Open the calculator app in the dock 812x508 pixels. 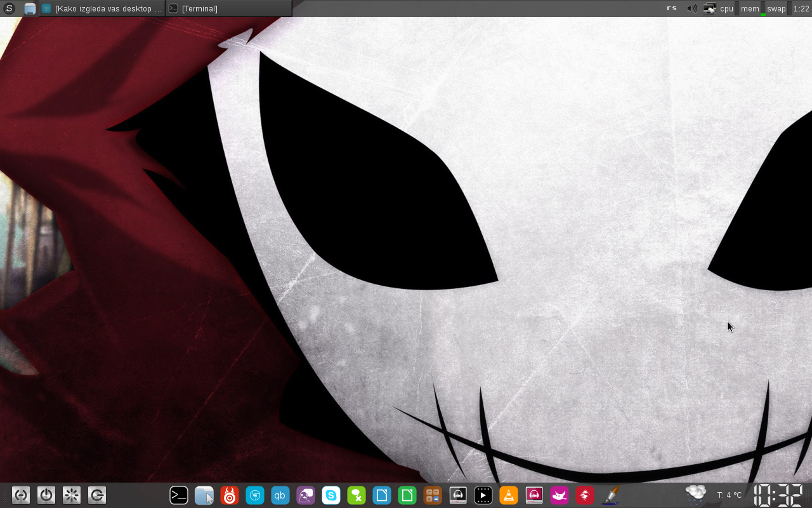[433, 495]
